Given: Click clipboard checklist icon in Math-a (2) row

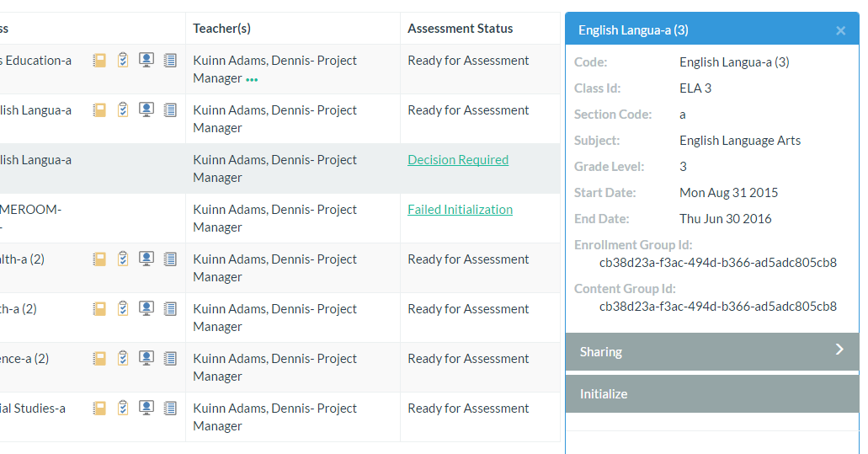Looking at the screenshot, I should pyautogui.click(x=123, y=309).
